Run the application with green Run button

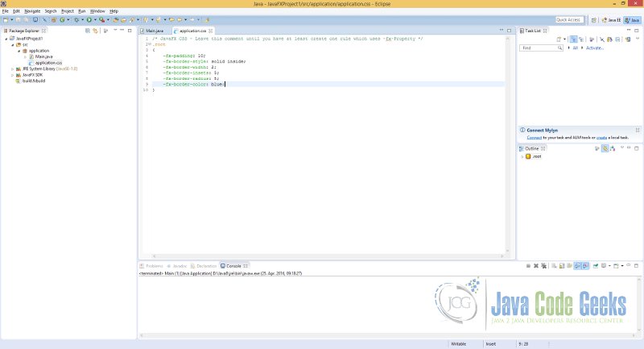(89, 19)
